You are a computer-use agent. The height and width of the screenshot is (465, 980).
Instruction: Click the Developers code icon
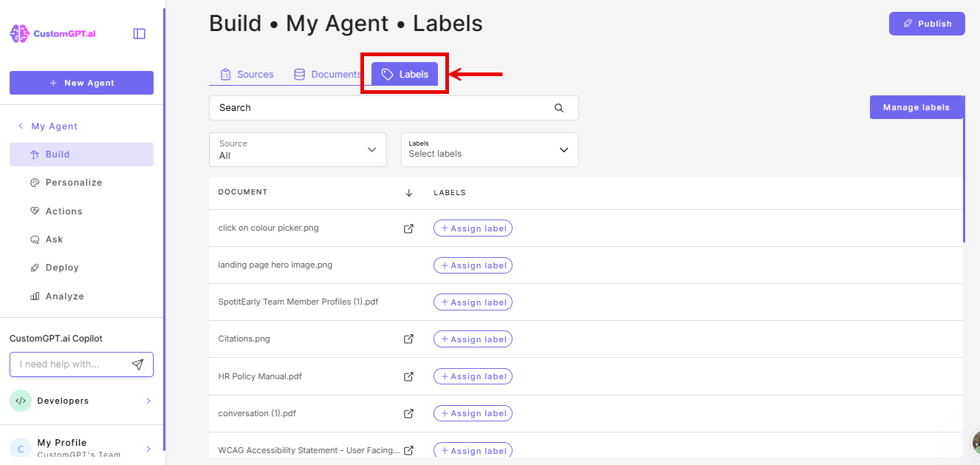(x=20, y=400)
